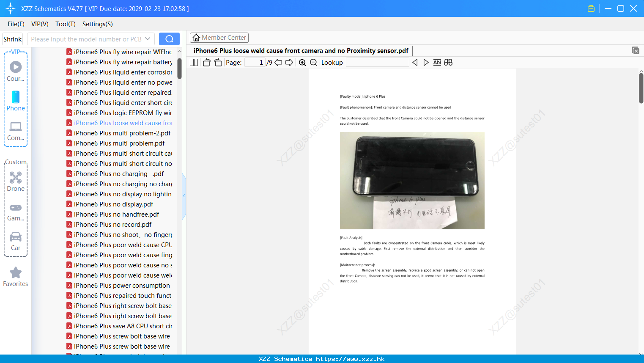Open 'iPhone6 Plus poor weld cause fing' file
Image resolution: width=644 pixels, height=363 pixels.
click(119, 255)
